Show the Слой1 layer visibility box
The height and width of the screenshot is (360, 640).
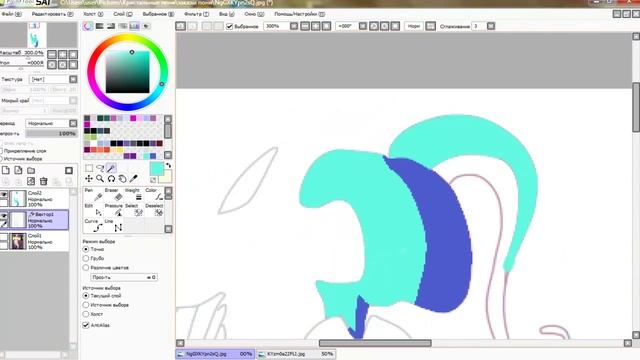[4, 237]
